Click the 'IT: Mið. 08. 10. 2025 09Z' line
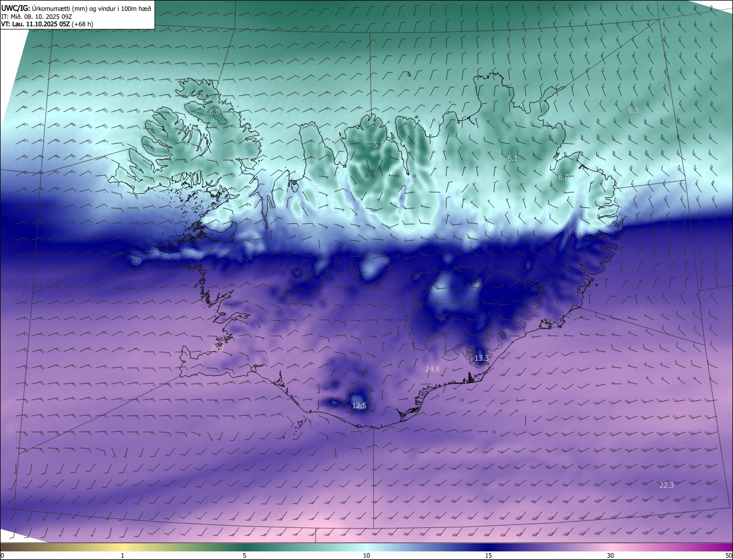Viewport: 733px width, 560px height. coord(38,17)
